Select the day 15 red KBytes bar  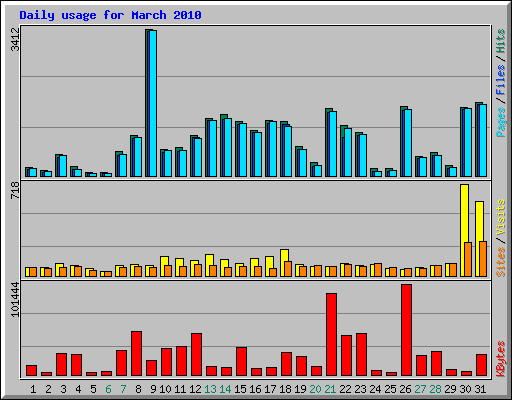point(241,361)
